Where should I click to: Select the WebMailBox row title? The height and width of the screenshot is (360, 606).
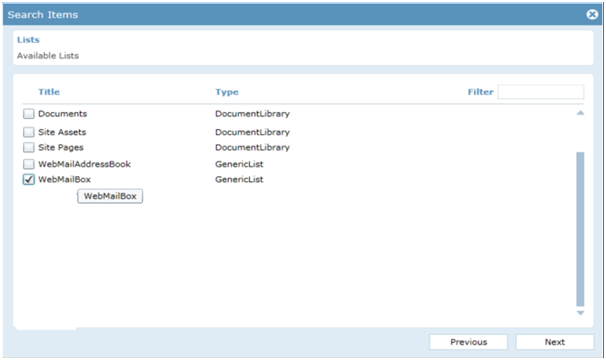[x=65, y=179]
